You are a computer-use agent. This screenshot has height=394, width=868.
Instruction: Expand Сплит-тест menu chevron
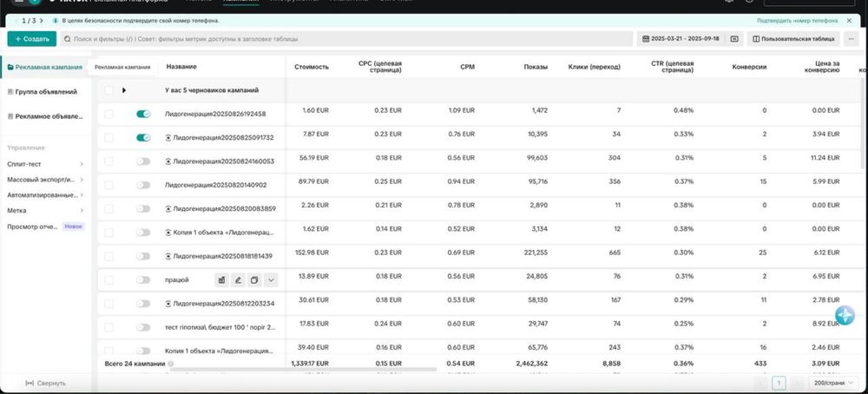pos(82,164)
